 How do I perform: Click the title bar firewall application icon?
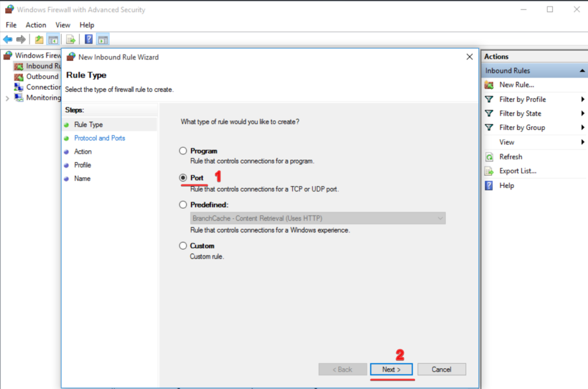(x=9, y=9)
